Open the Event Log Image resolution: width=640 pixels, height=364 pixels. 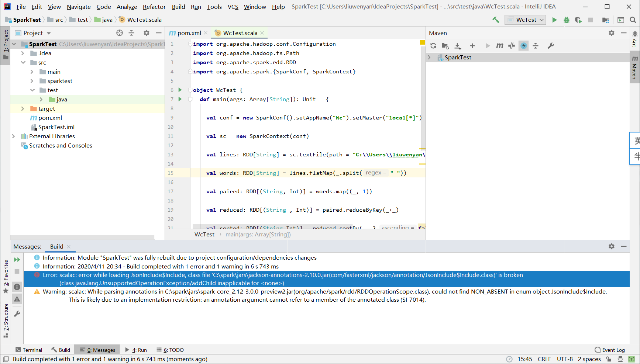[x=610, y=350]
